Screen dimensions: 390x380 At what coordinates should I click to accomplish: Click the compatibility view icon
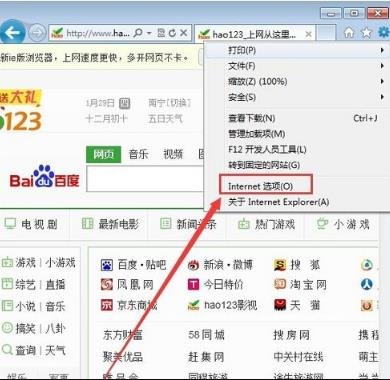pos(161,33)
